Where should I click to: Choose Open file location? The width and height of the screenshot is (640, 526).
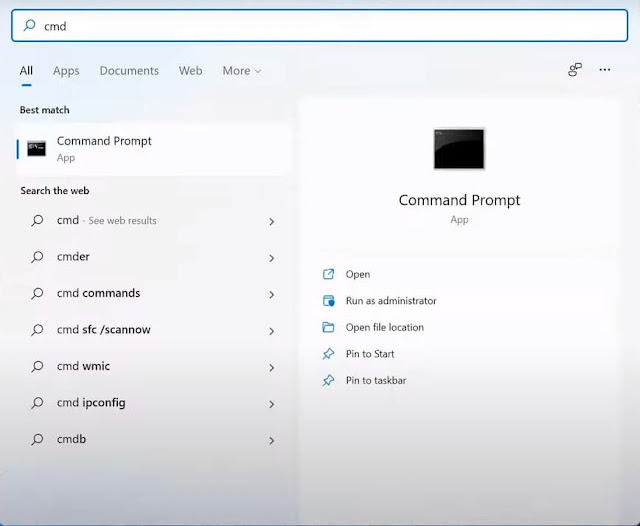tap(384, 327)
